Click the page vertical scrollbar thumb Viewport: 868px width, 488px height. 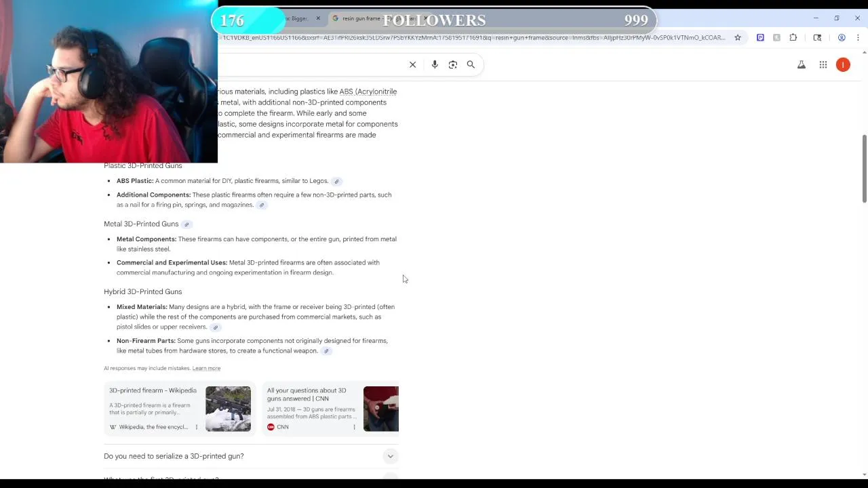pyautogui.click(x=864, y=168)
